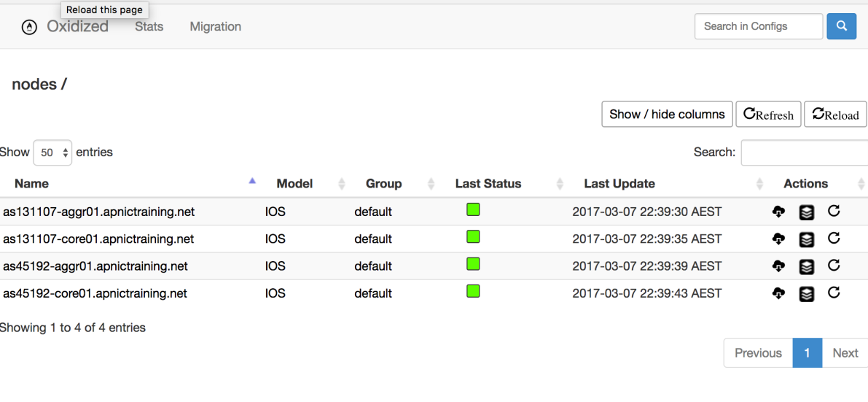868x402 pixels.
Task: Open the Migration menu item
Action: tap(215, 26)
